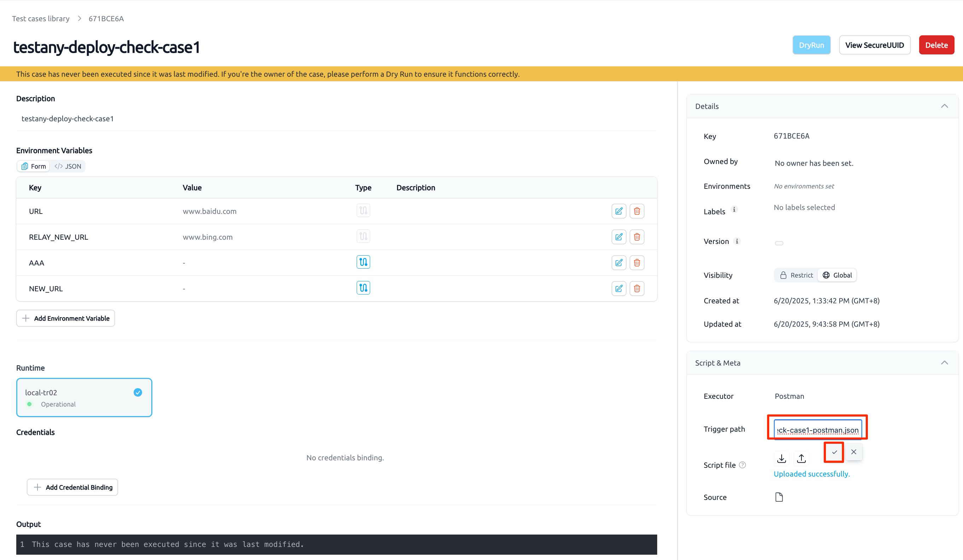Edit the AAA environment variable
Image resolution: width=963 pixels, height=560 pixels.
(619, 263)
